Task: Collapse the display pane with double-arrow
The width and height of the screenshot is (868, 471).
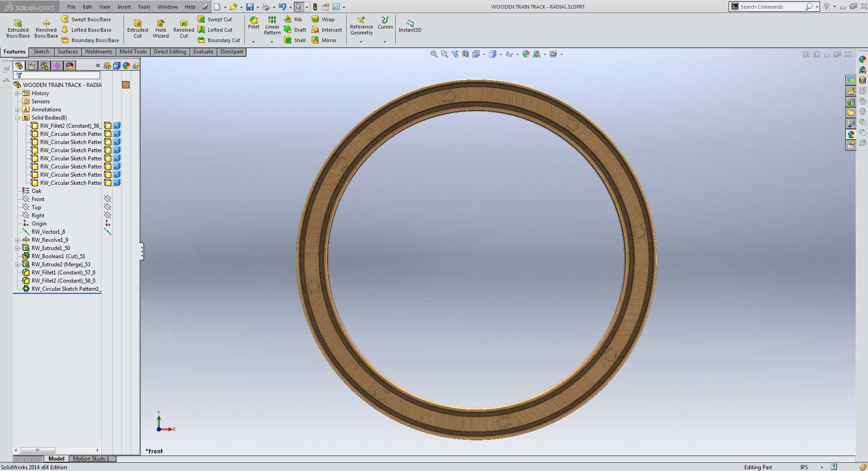Action: click(98, 66)
